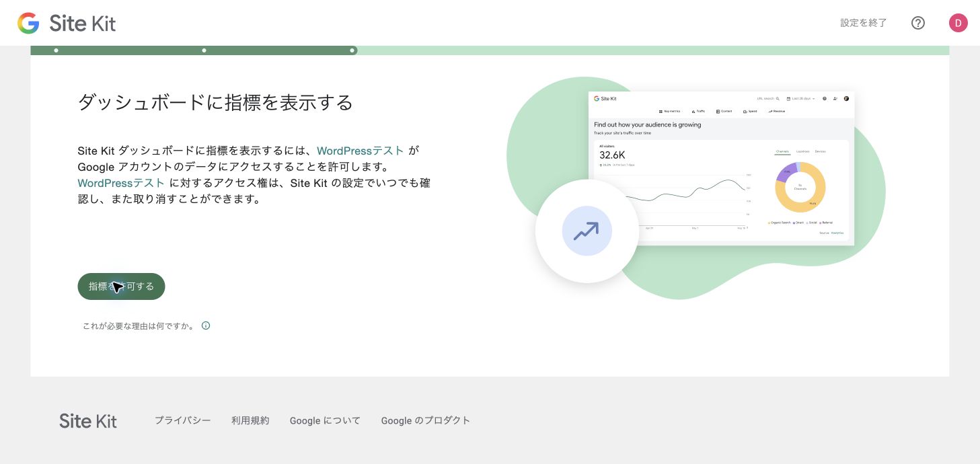Click the first progress step dot
The height and width of the screenshot is (464, 980).
(56, 50)
